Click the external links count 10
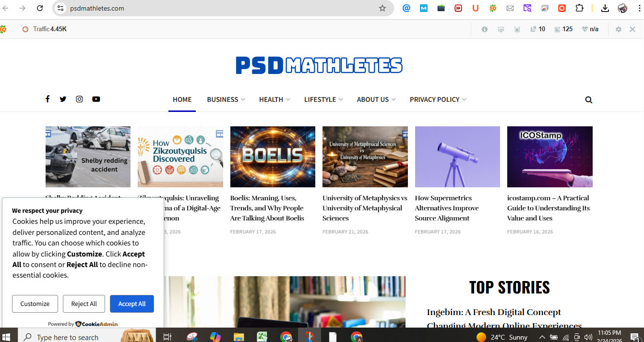The height and width of the screenshot is (342, 644). (x=538, y=29)
